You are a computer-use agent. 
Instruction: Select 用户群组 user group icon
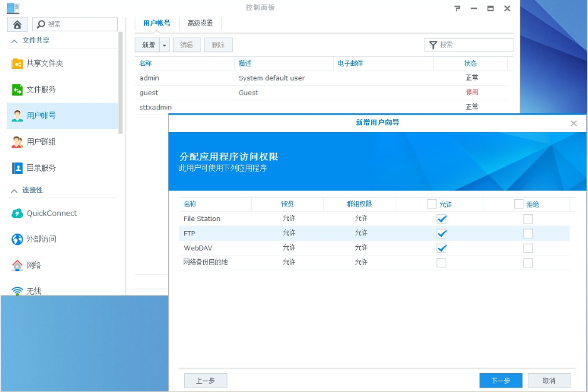[18, 142]
